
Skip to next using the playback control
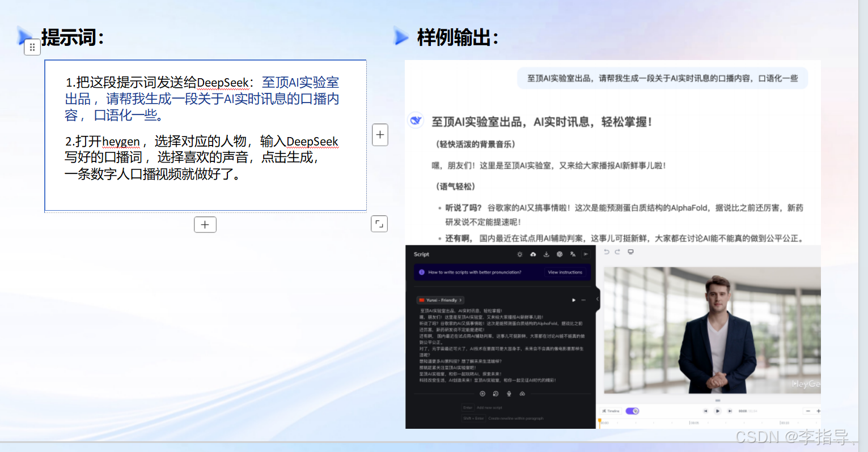(x=730, y=411)
